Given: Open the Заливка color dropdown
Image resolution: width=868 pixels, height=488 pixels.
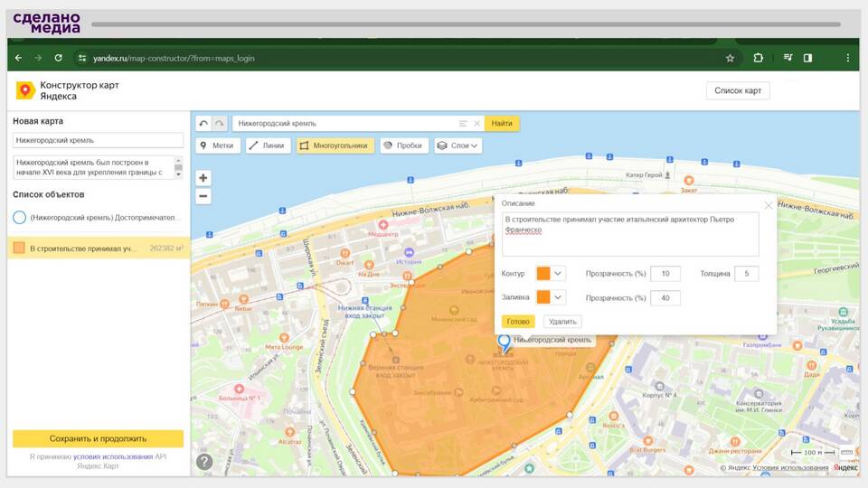Looking at the screenshot, I should [558, 297].
